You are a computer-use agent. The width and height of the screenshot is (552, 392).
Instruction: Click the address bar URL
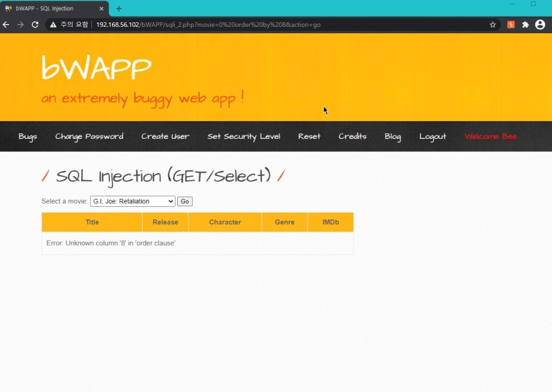[x=208, y=25]
